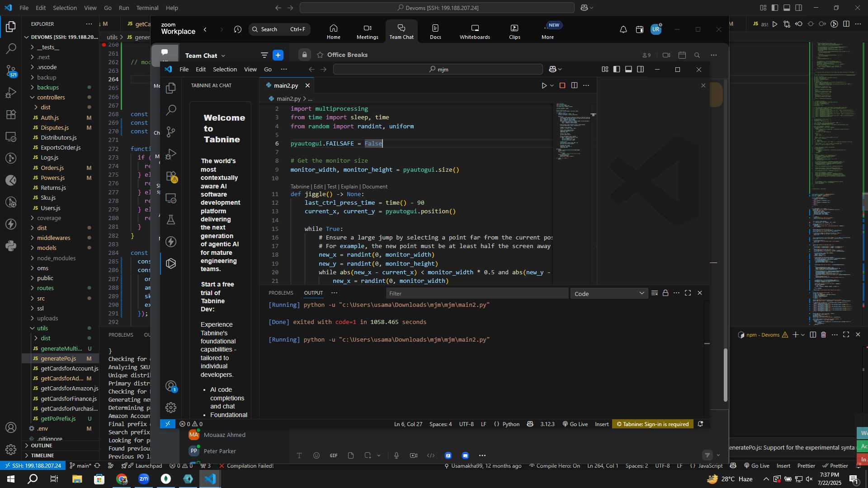Insert an emoji in the Zoom chat
868x488 pixels.
[x=316, y=455]
